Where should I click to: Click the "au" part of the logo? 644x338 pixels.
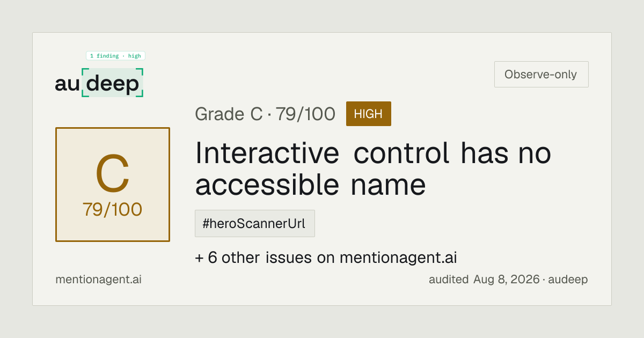(x=67, y=84)
